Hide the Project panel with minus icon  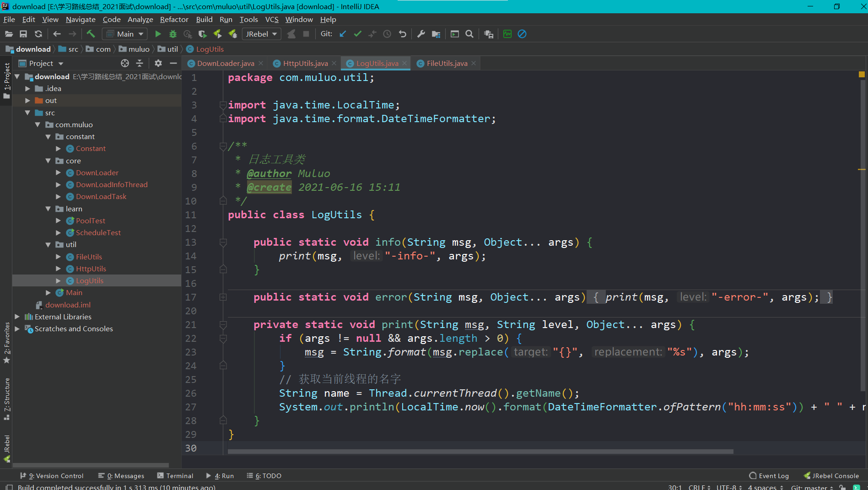click(x=173, y=63)
